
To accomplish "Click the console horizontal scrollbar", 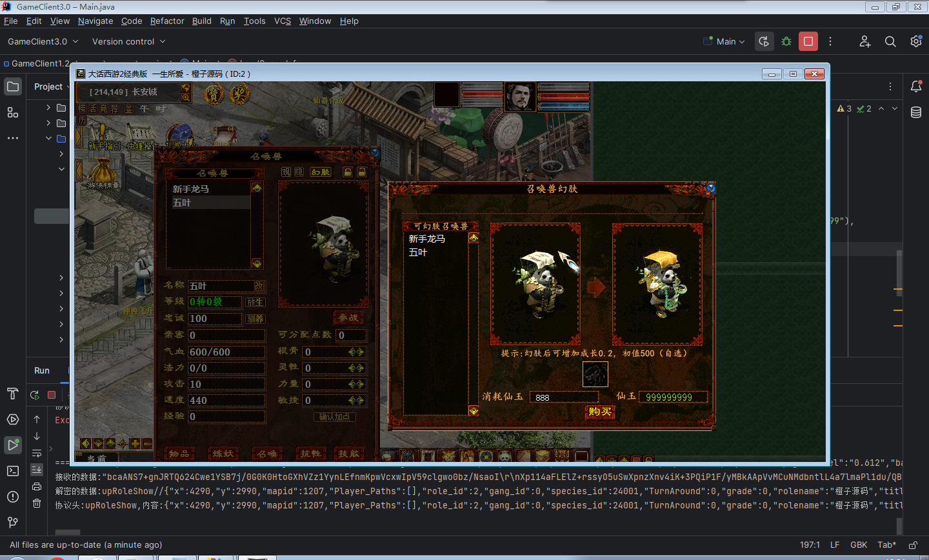I will coord(68,532).
